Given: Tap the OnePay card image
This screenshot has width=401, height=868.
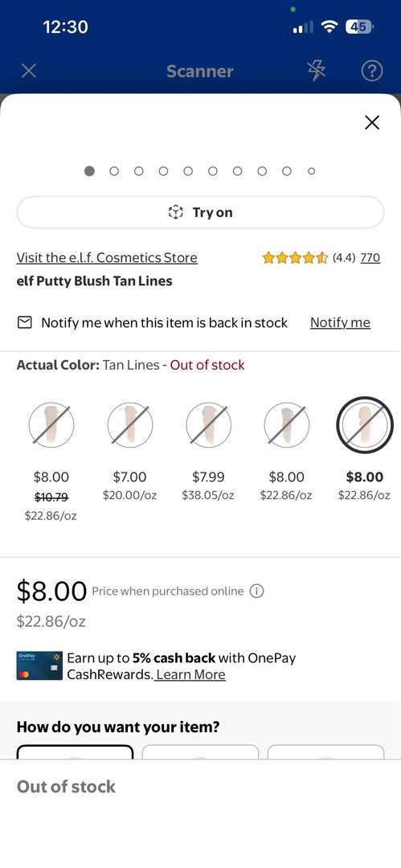Looking at the screenshot, I should tap(39, 666).
